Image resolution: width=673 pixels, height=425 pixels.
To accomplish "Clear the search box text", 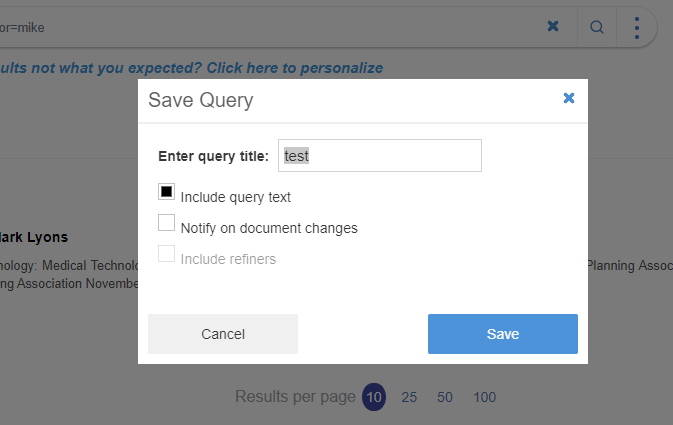I will (553, 27).
